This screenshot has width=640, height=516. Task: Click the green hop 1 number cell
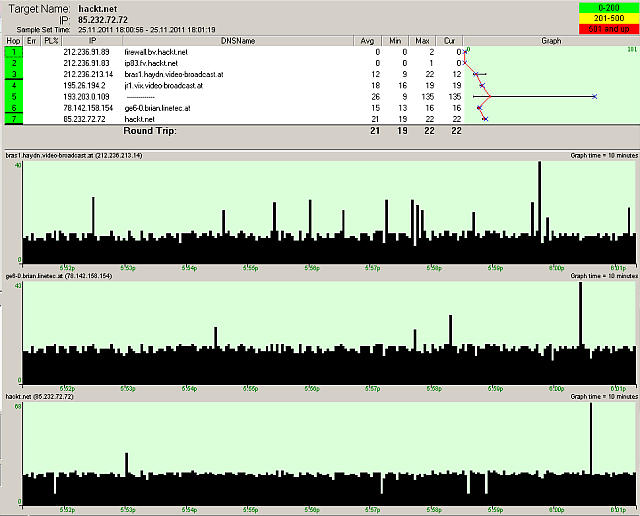tap(15, 50)
